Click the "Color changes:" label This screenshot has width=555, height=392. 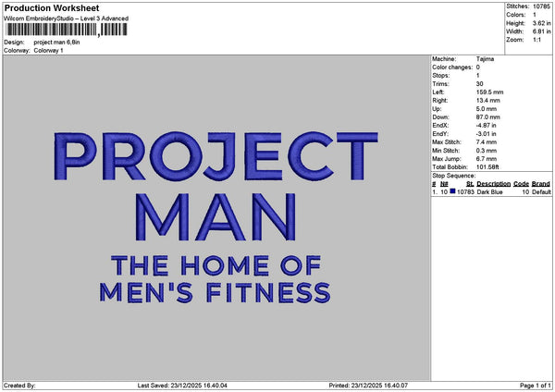coord(452,67)
